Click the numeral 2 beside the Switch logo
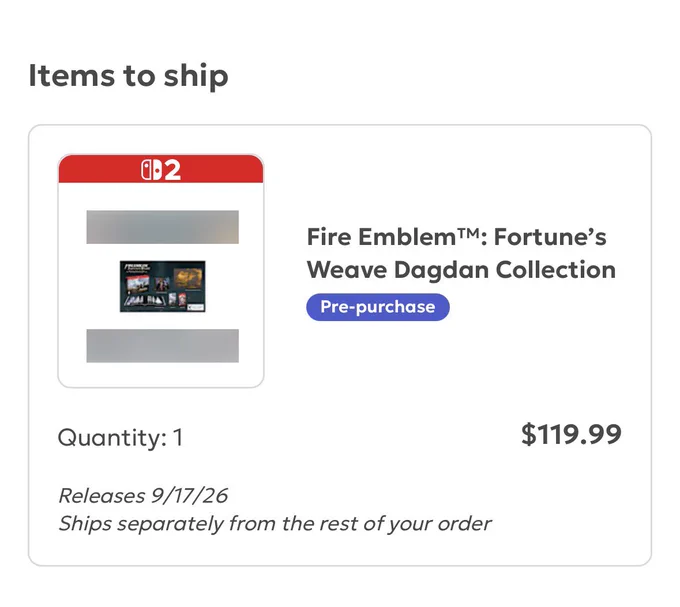 pos(172,170)
